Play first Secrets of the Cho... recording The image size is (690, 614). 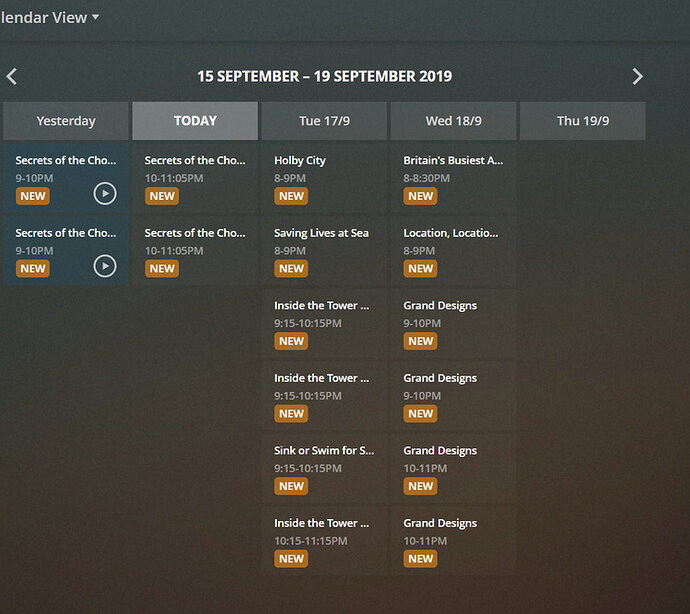pos(105,193)
